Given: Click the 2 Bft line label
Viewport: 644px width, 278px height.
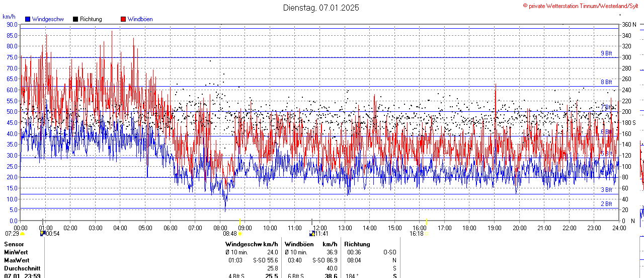Looking at the screenshot, I should coord(606,203).
